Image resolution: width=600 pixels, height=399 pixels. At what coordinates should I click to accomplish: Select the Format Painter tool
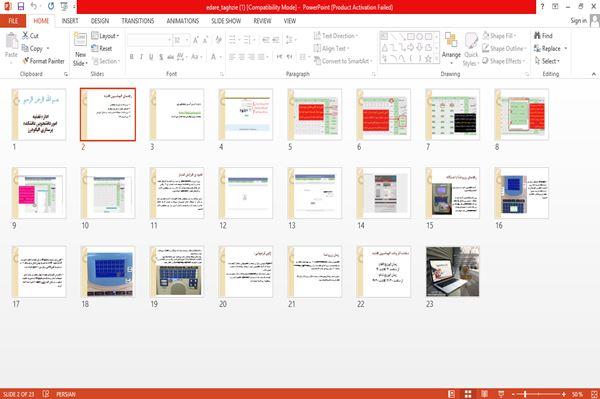tap(43, 61)
